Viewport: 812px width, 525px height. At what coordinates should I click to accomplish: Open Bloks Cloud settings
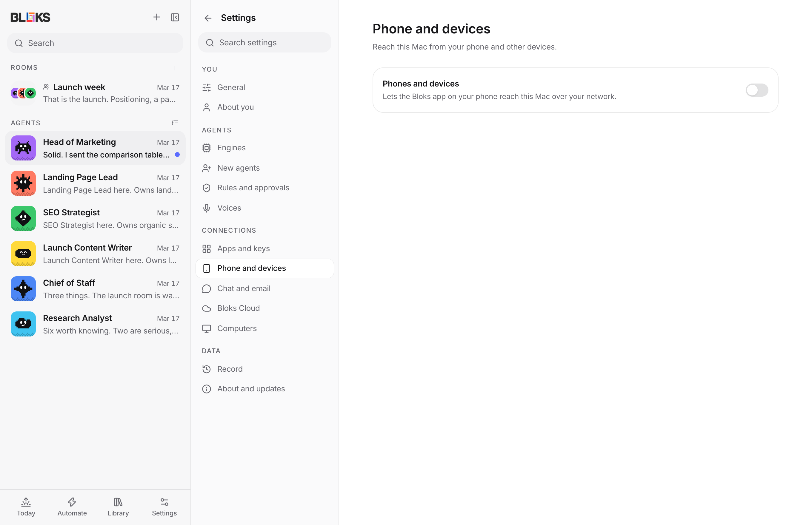[264, 308]
